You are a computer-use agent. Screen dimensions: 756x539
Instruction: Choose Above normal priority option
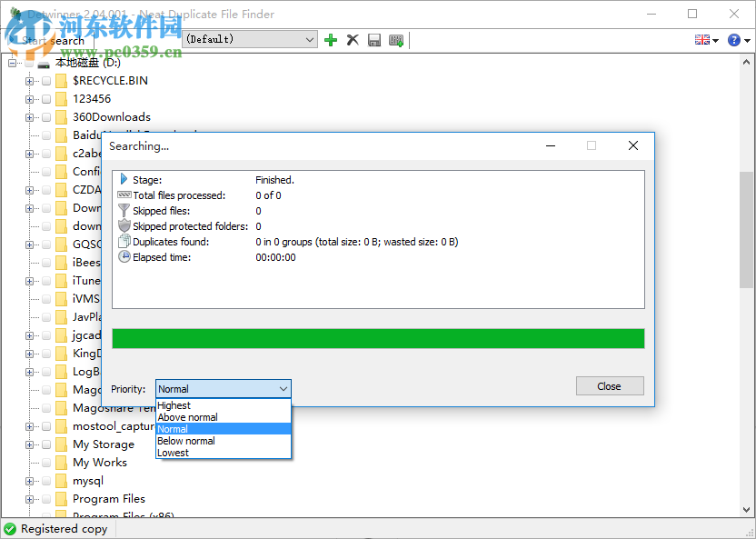tap(224, 417)
